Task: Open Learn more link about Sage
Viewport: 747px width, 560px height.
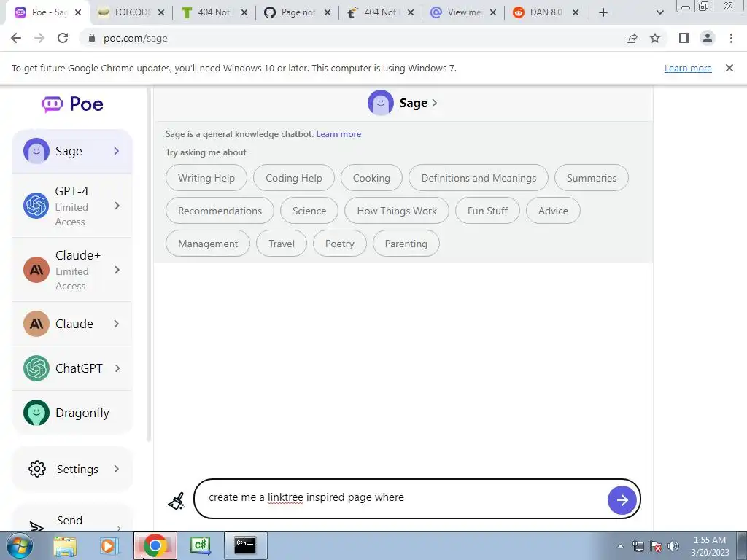Action: 338,134
